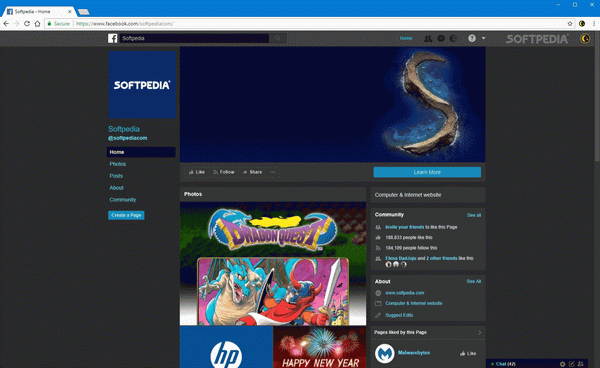
Task: Click the Facebook logo icon
Action: pos(112,38)
